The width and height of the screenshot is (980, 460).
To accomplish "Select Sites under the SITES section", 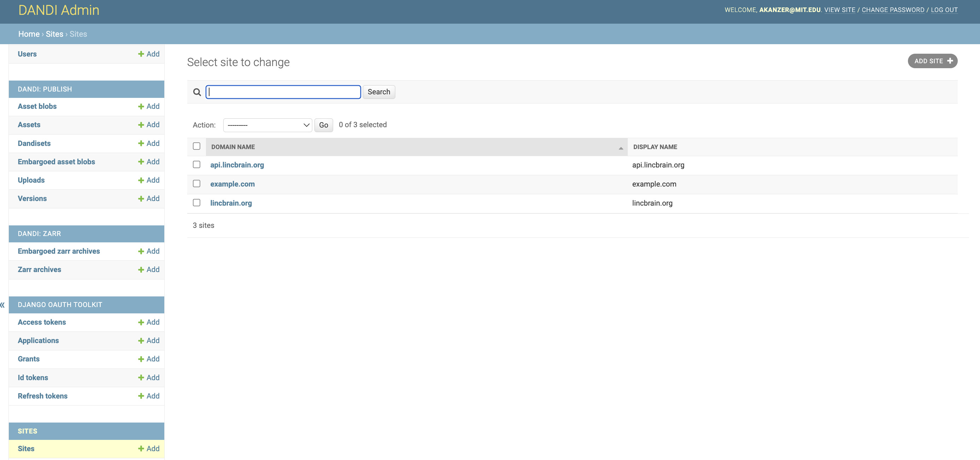I will click(26, 449).
